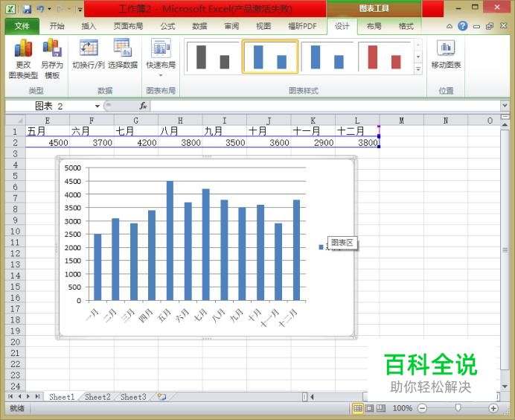
Task: Click cell containing 2900
Action: point(313,143)
